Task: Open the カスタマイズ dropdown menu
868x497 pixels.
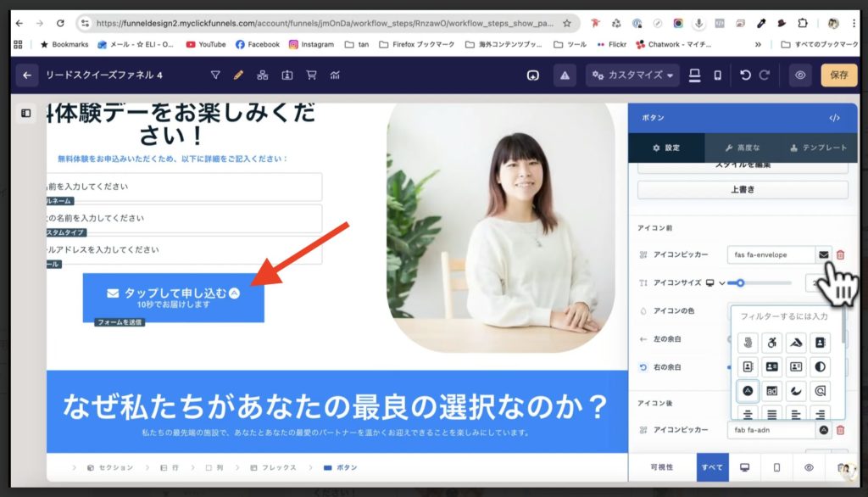Action: click(x=632, y=75)
